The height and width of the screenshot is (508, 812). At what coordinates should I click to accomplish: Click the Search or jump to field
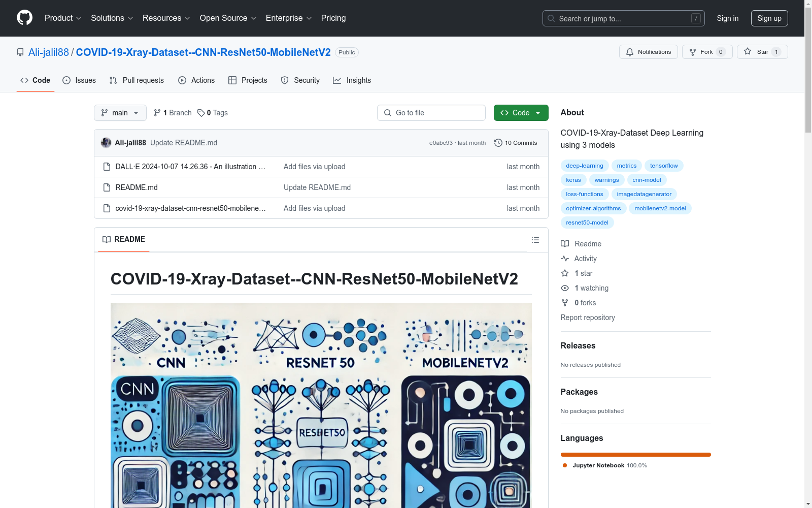point(624,18)
